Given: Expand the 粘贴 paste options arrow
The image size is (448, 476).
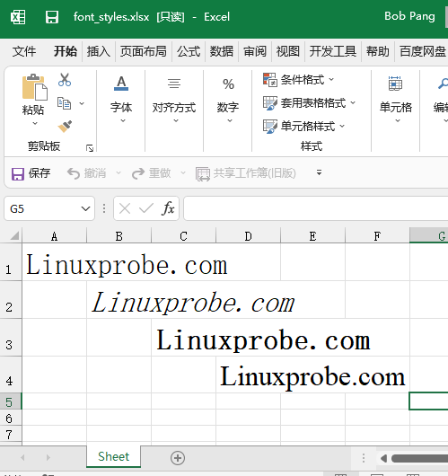Looking at the screenshot, I should [35, 123].
